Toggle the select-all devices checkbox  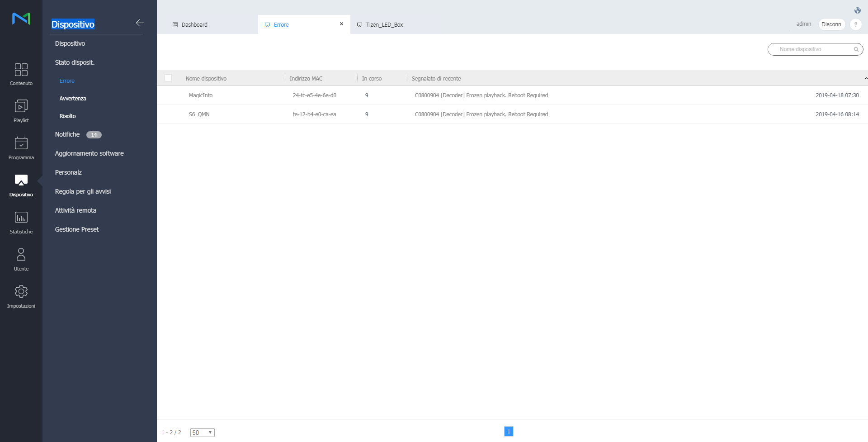(168, 78)
